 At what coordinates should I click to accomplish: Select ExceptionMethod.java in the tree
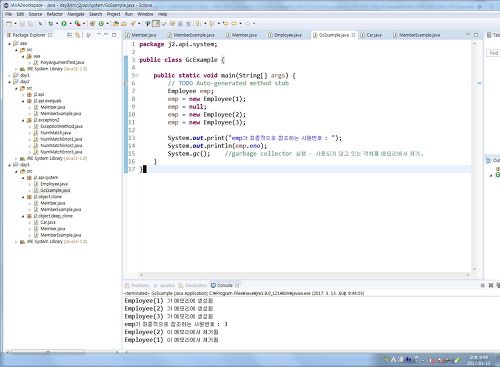point(61,126)
